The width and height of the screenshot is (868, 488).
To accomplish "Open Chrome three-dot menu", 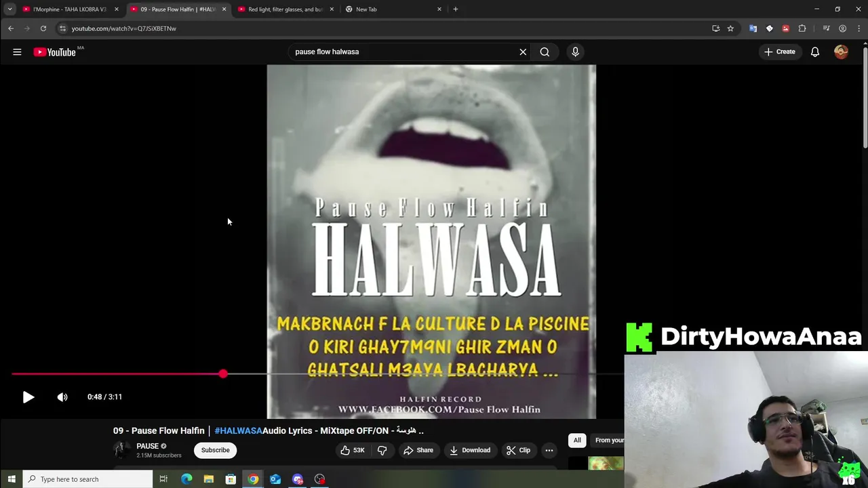I will tap(859, 28).
